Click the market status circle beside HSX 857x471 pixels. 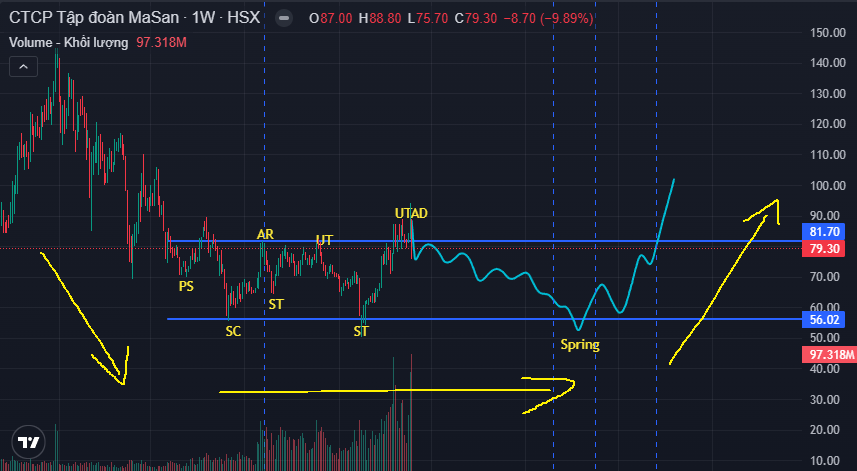click(x=284, y=18)
